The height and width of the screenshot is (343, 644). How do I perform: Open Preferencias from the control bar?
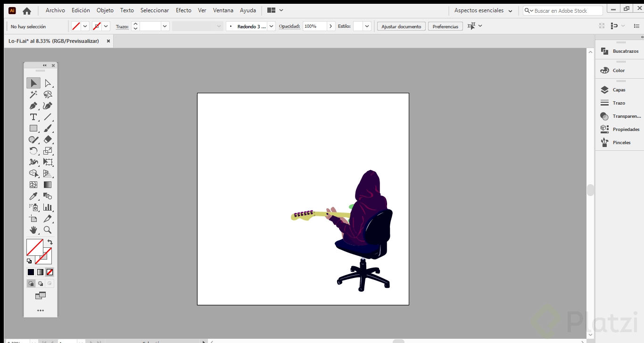445,26
